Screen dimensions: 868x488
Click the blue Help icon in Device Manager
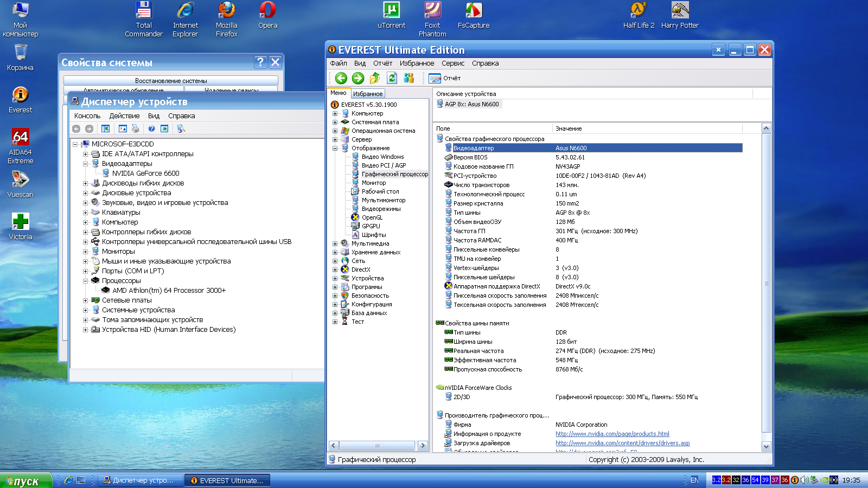151,129
